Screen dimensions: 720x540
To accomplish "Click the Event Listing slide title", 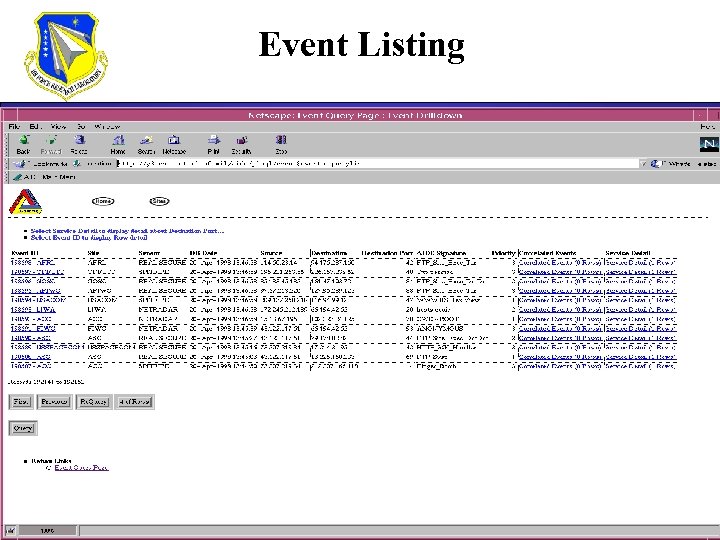I will pyautogui.click(x=361, y=45).
